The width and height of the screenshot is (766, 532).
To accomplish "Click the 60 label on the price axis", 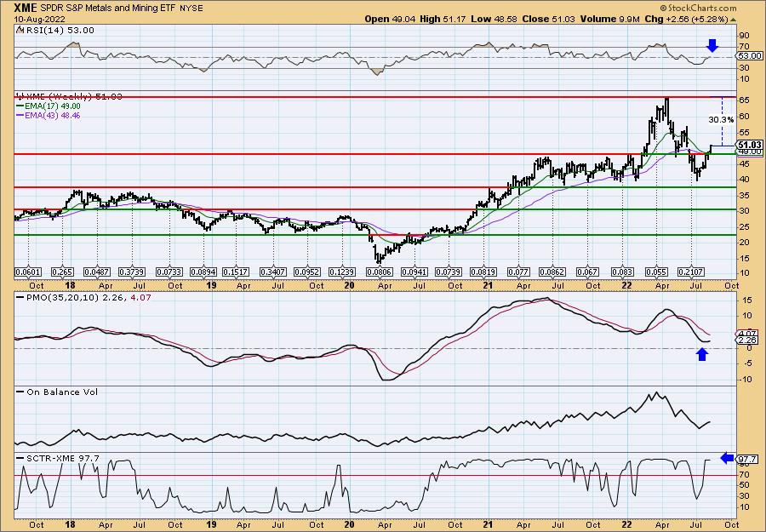I will coord(744,117).
